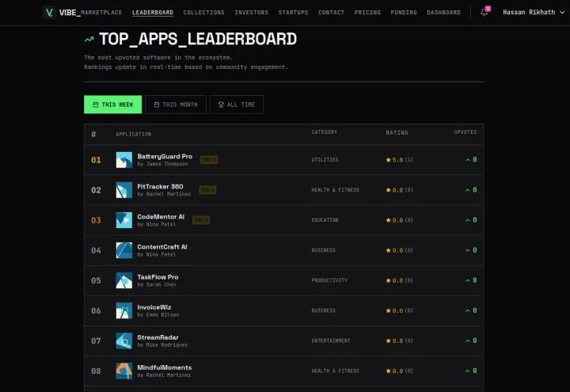Click the Education category cell
This screenshot has width=570, height=392.
pos(325,220)
